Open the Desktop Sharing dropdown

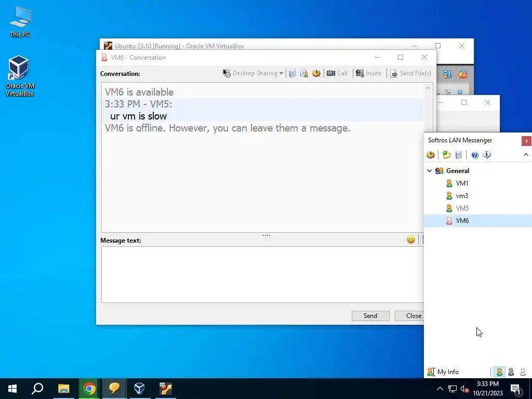[253, 73]
